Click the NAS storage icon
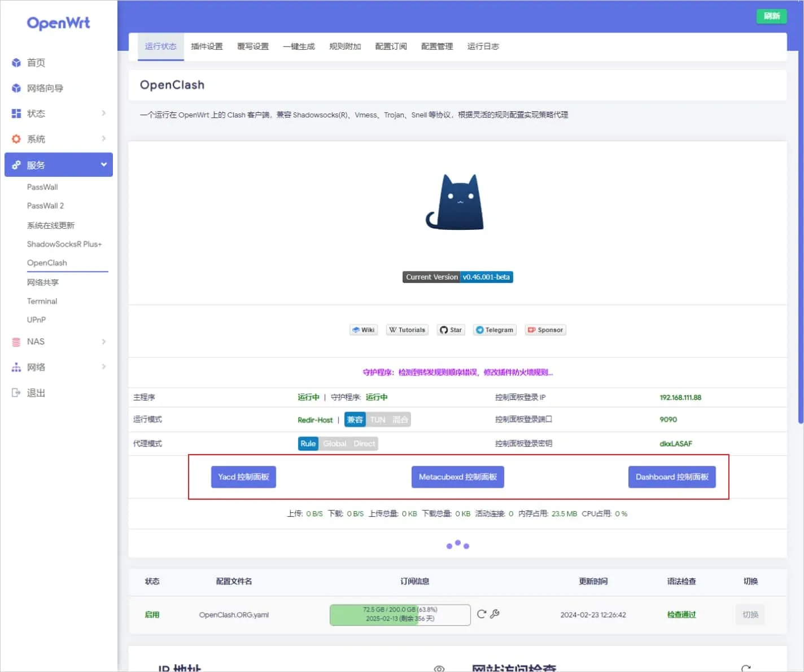Viewport: 804px width, 672px height. (16, 342)
